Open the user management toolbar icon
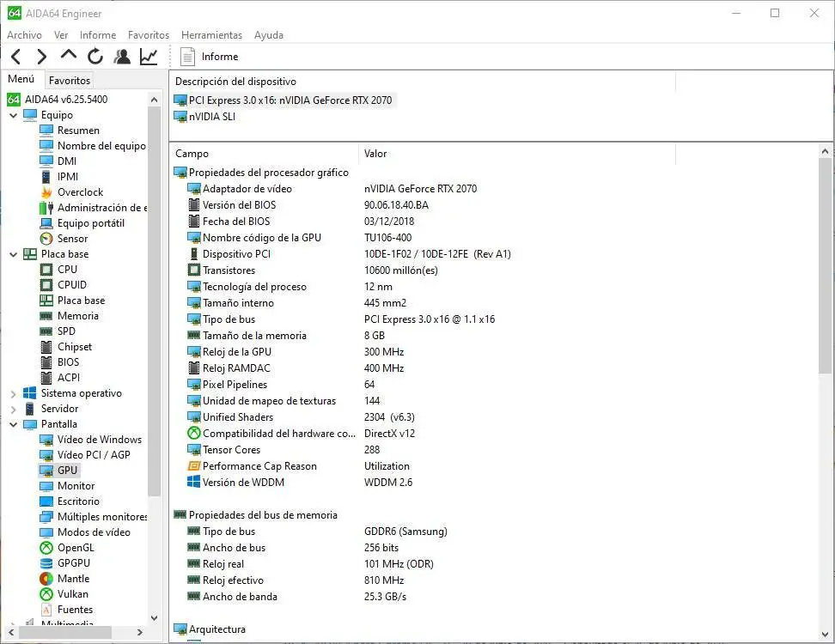 122,57
